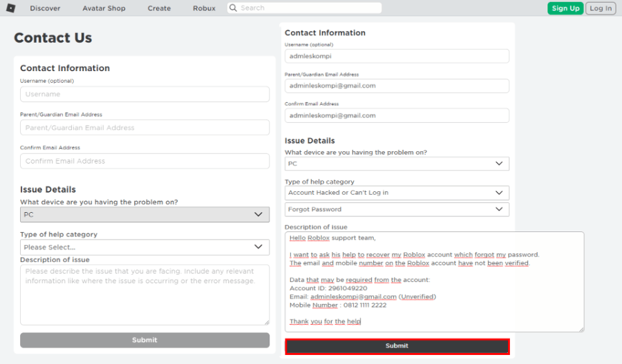Click the dark Submit button
622x364 pixels.
coord(397,346)
